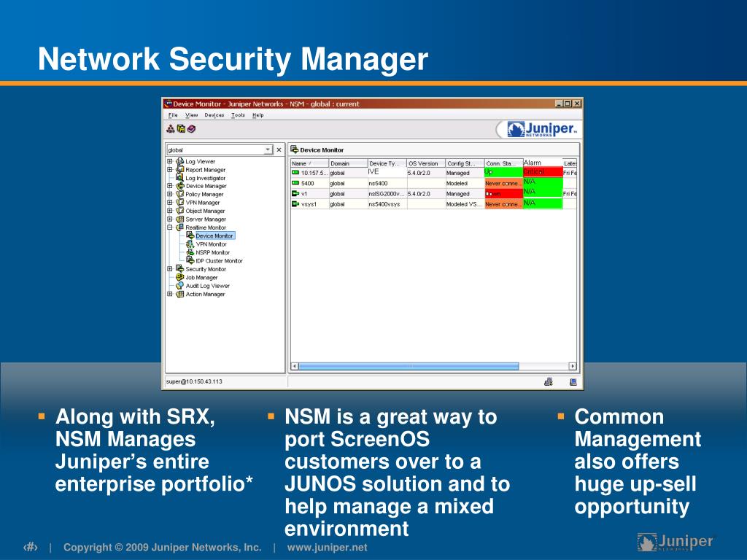This screenshot has height=560, width=747.
Task: Click the NSRP Monitor node icon
Action: [x=190, y=252]
